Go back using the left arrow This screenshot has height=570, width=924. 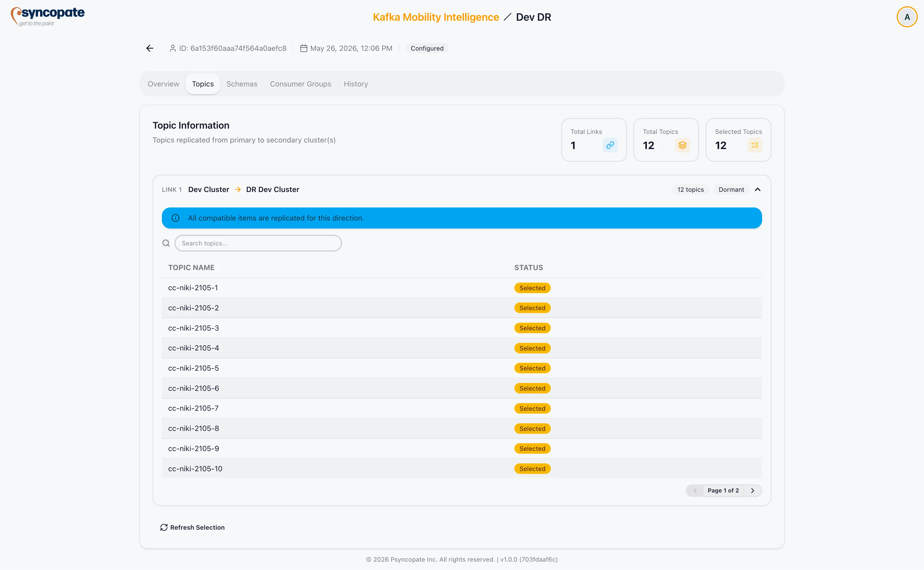click(x=150, y=48)
